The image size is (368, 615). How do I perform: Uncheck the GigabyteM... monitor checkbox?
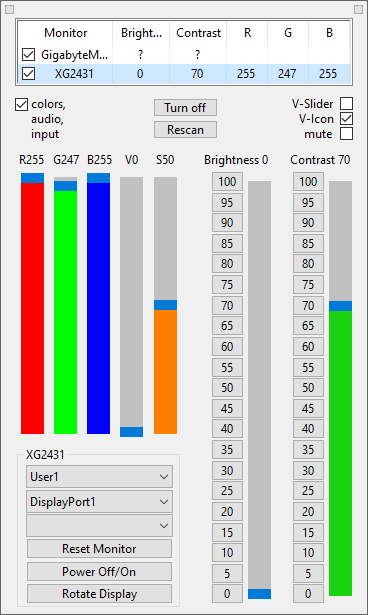pyautogui.click(x=28, y=54)
